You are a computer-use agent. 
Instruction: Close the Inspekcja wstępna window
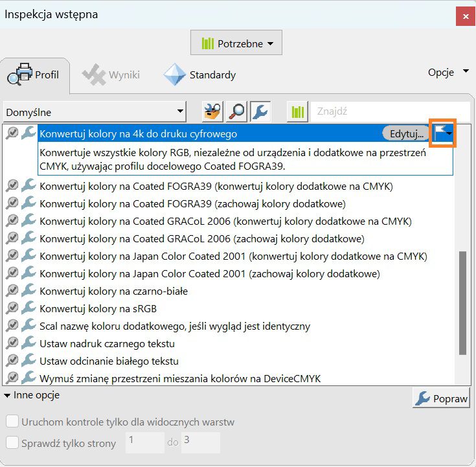click(466, 16)
